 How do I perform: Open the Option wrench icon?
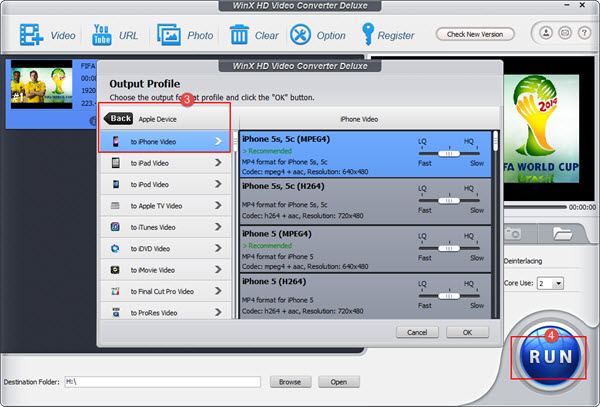[300, 35]
